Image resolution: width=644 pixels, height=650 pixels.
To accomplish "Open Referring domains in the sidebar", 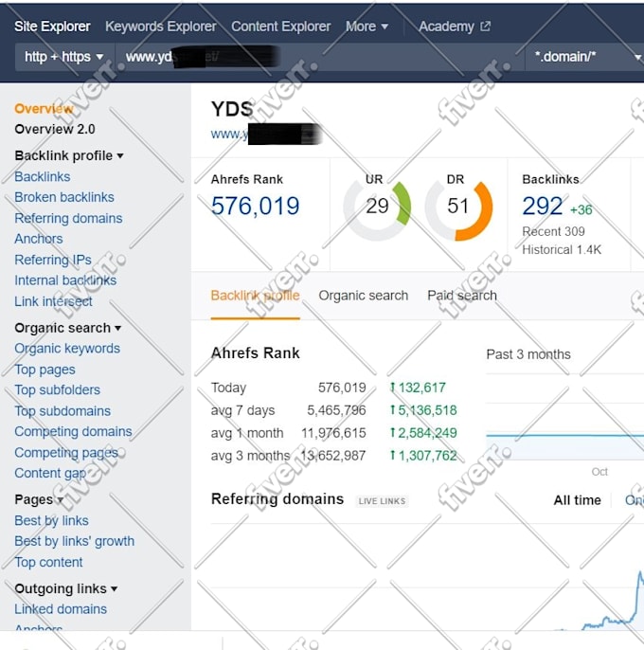I will [x=68, y=218].
